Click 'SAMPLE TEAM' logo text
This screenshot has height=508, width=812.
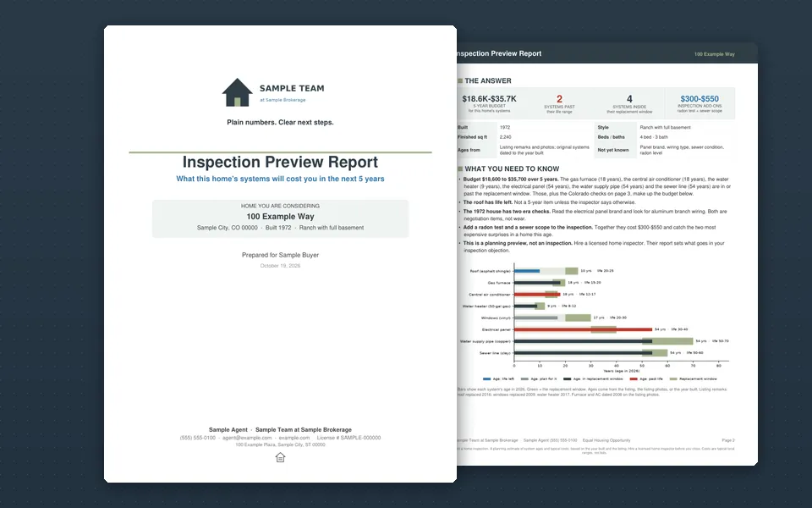click(292, 89)
